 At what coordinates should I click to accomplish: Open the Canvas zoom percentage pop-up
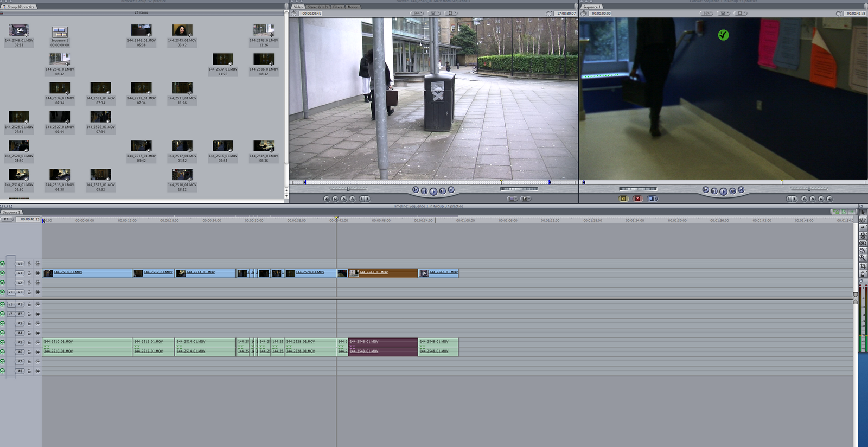[706, 13]
